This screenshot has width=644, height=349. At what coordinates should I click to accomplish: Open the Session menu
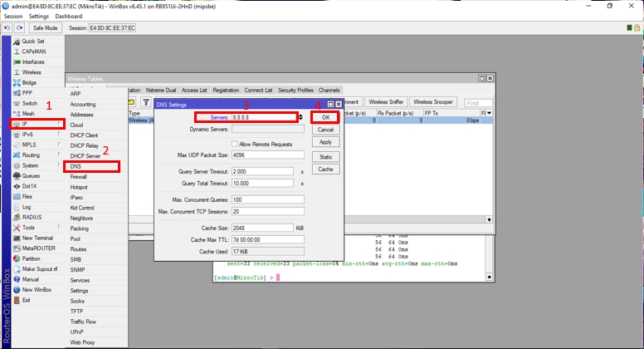[x=13, y=16]
